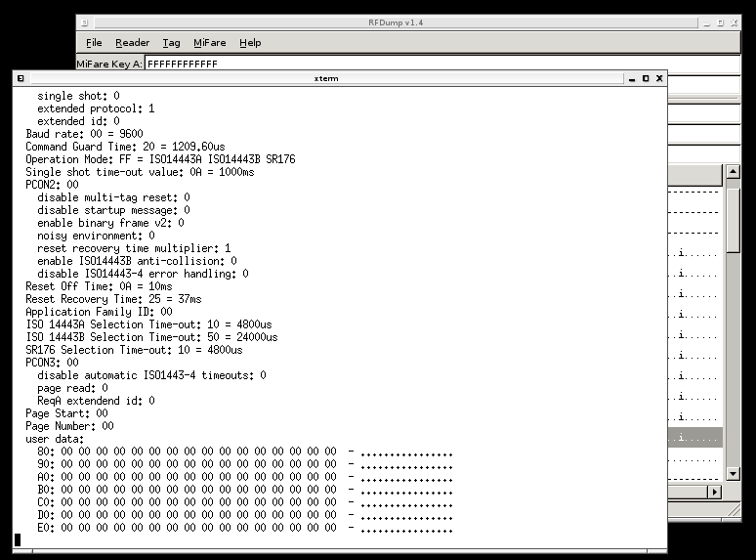Click 'disable startup message: 0' line
The height and width of the screenshot is (560, 756).
click(113, 210)
